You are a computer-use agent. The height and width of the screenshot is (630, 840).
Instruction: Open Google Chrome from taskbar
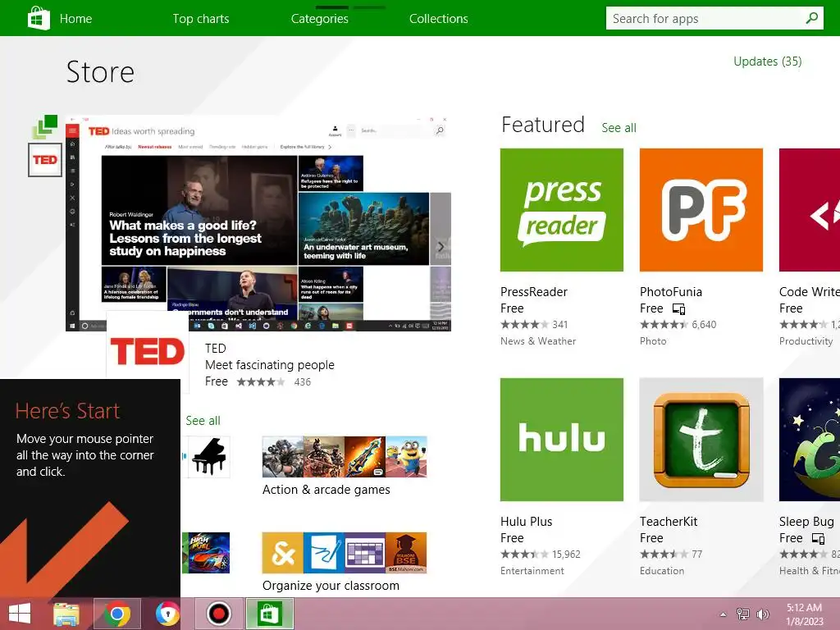coord(117,614)
